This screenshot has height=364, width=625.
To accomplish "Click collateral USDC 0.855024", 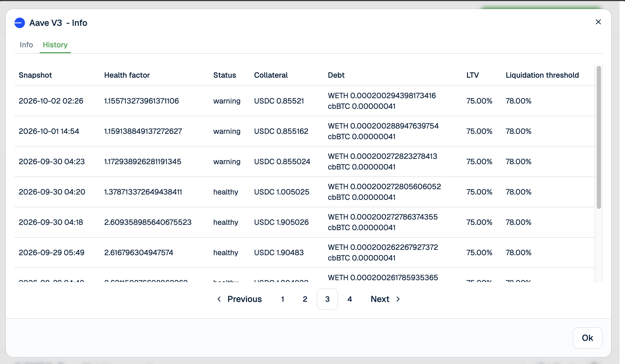I will click(x=282, y=162).
